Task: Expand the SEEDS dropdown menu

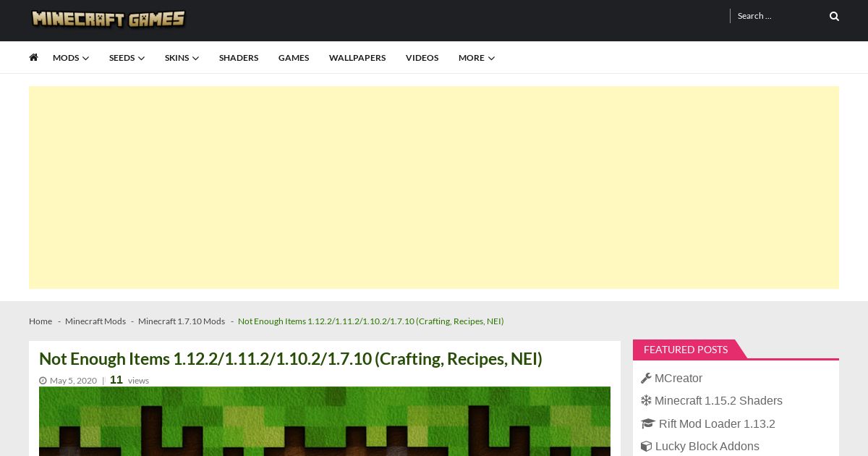Action: click(x=127, y=58)
